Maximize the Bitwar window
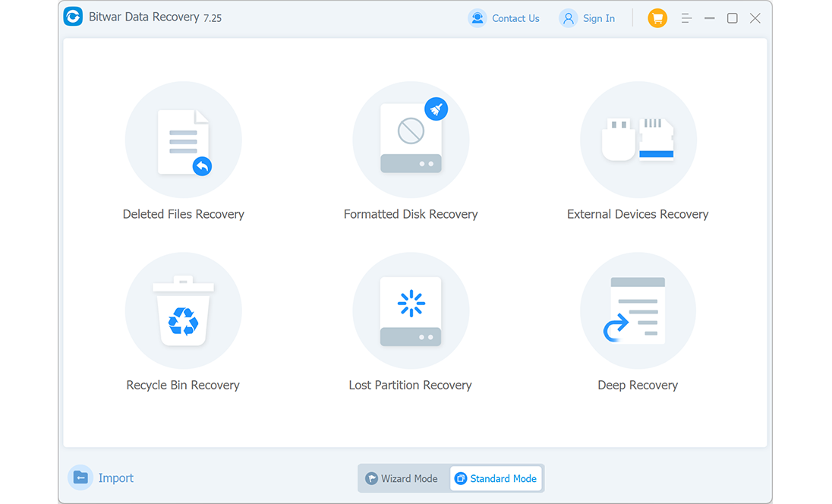The width and height of the screenshot is (832, 504). pos(733,18)
